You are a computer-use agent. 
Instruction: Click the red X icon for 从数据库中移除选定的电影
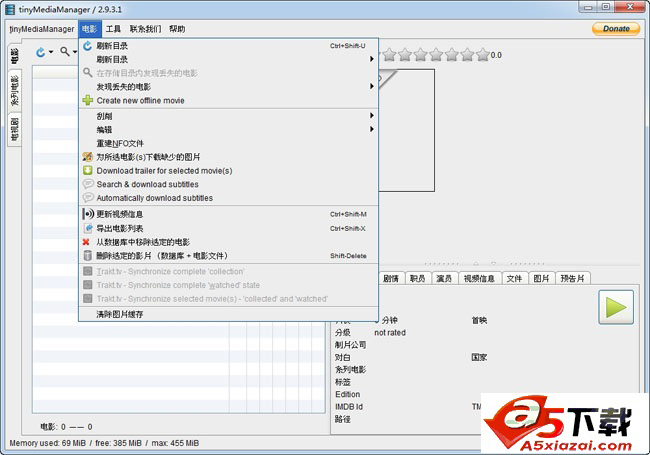click(86, 242)
